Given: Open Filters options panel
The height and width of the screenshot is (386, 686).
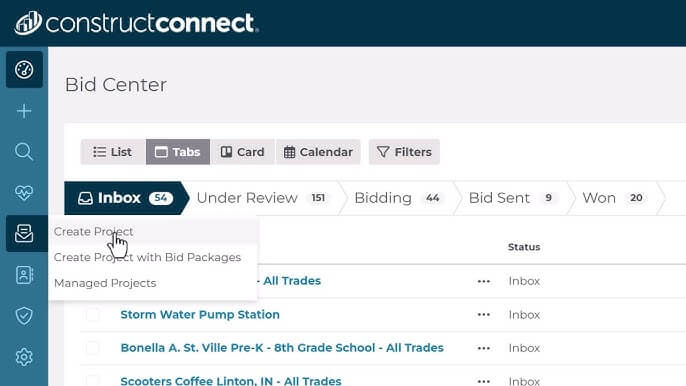Looking at the screenshot, I should pyautogui.click(x=404, y=152).
